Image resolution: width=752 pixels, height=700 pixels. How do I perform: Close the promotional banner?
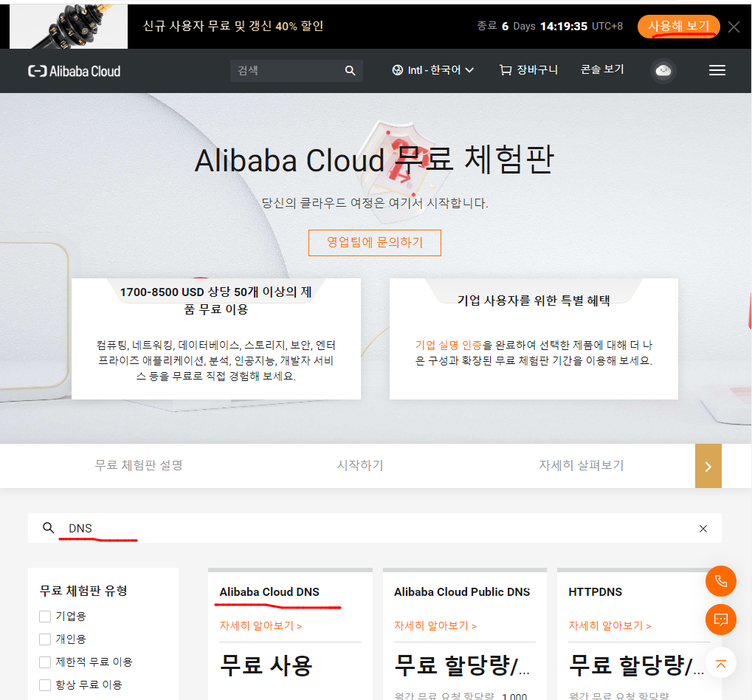(x=734, y=27)
